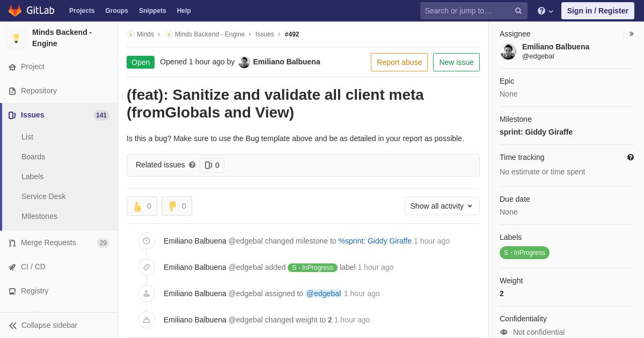Viewport: 644px width, 338px height.
Task: Open the Milestones submenu item
Action: (39, 216)
